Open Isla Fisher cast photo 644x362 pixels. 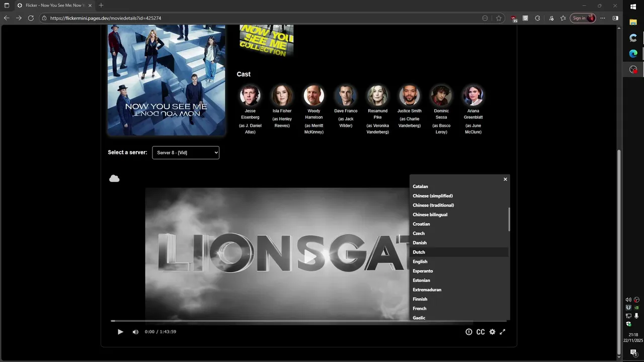pos(282,95)
